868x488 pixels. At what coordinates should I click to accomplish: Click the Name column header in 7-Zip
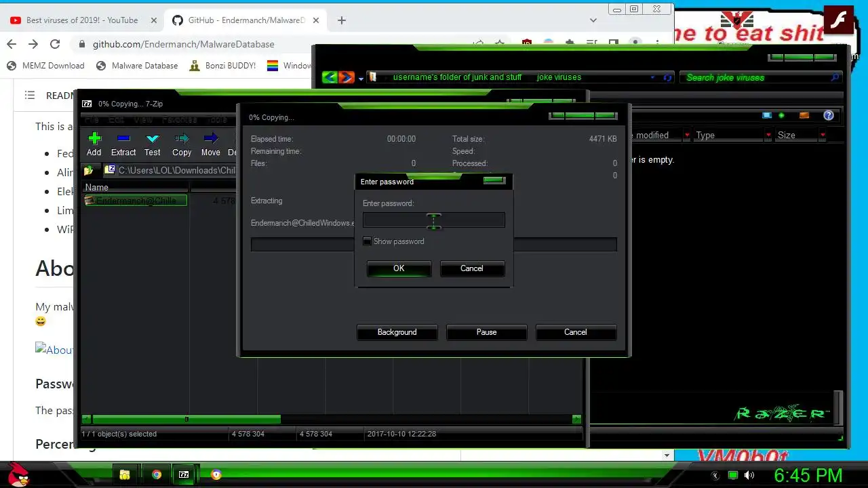click(x=136, y=187)
